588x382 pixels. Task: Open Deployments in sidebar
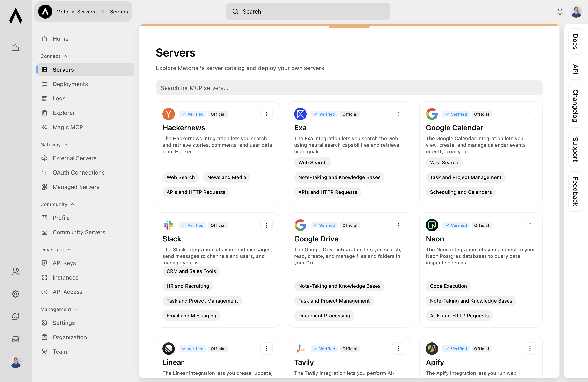pyautogui.click(x=70, y=84)
